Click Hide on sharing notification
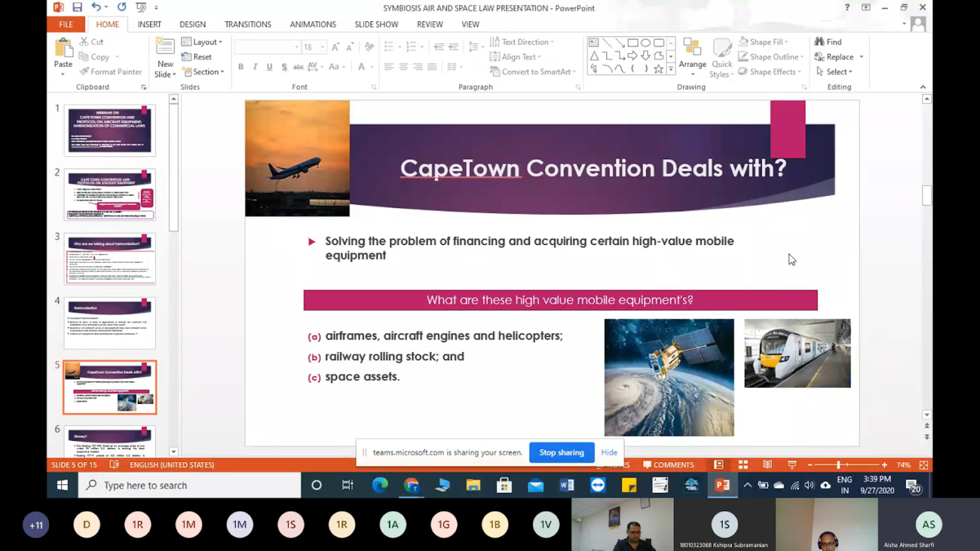The width and height of the screenshot is (980, 551). pyautogui.click(x=609, y=452)
